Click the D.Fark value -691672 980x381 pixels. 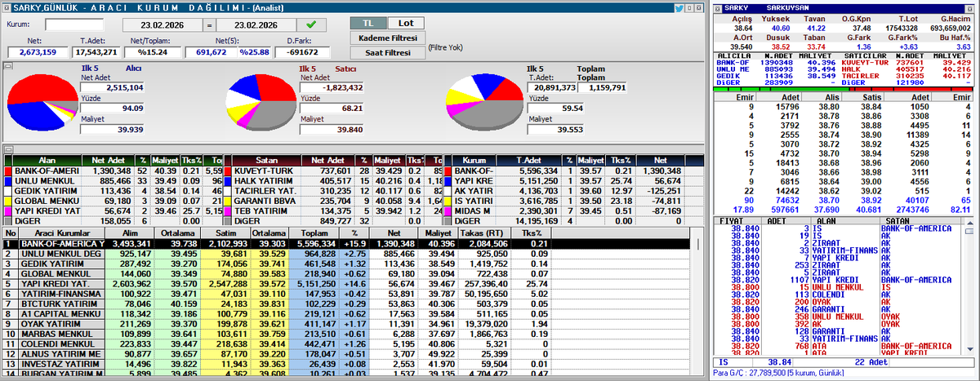pyautogui.click(x=303, y=52)
